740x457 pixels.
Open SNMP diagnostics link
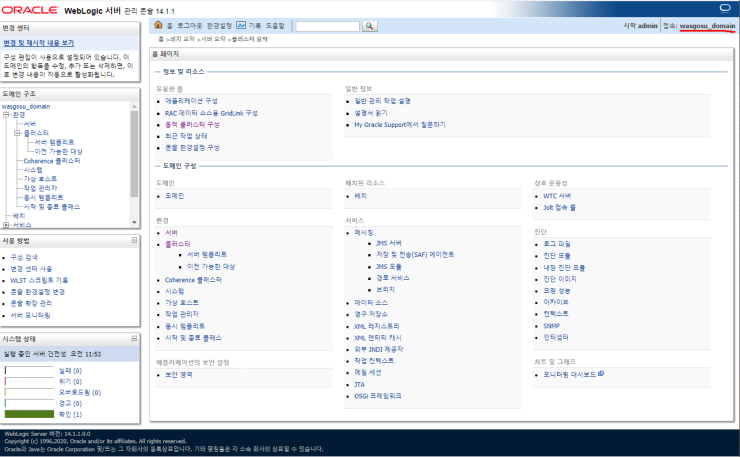pos(552,326)
